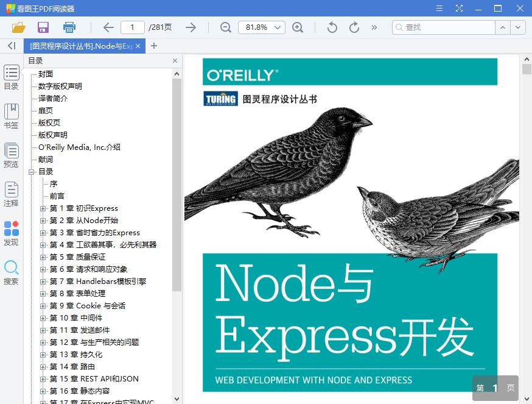Expand 第 15 章 REST API和JSON

pyautogui.click(x=43, y=379)
